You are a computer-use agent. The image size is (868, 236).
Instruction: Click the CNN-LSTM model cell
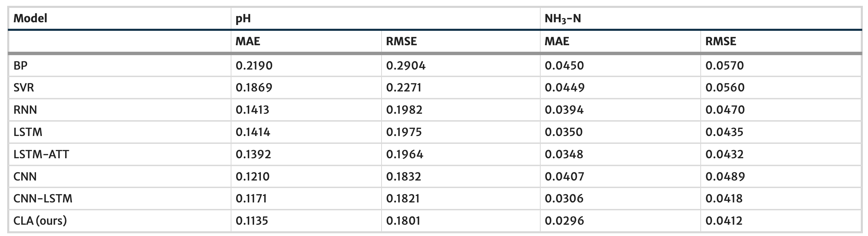pos(43,198)
